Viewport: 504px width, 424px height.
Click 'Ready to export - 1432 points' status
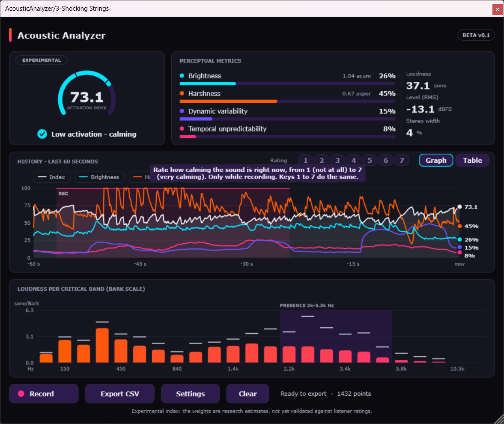tap(325, 394)
